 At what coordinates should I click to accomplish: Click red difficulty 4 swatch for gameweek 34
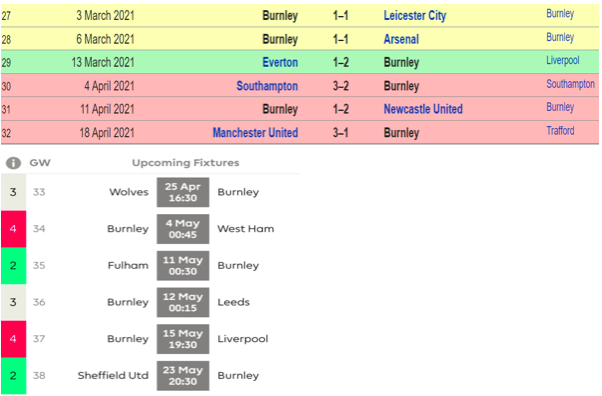coord(13,229)
